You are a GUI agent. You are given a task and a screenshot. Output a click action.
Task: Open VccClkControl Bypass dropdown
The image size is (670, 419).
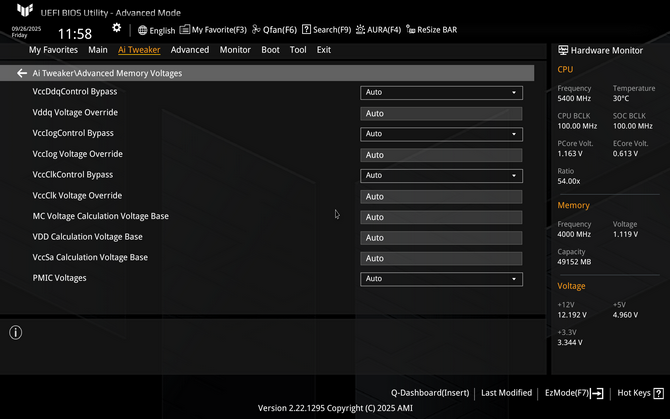coord(441,176)
